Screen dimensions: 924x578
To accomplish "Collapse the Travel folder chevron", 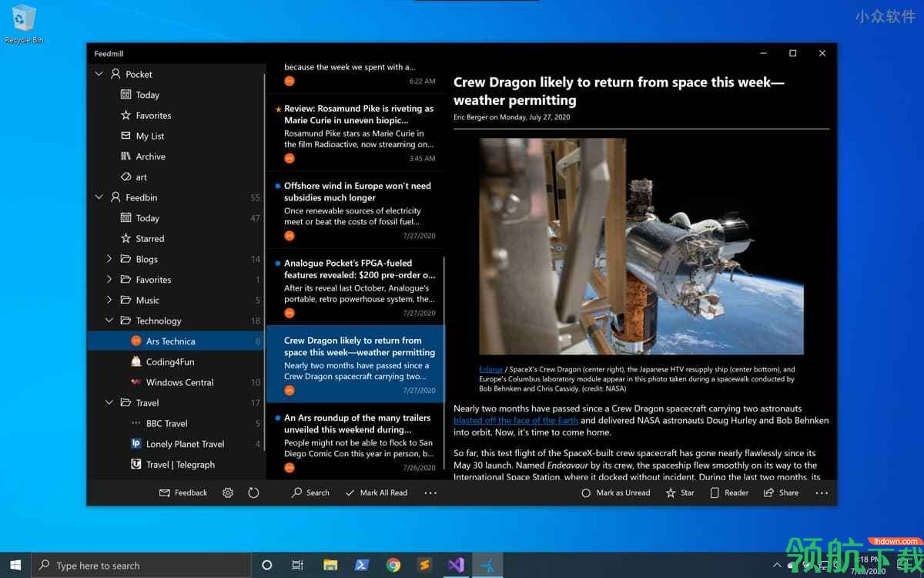I will pos(109,402).
